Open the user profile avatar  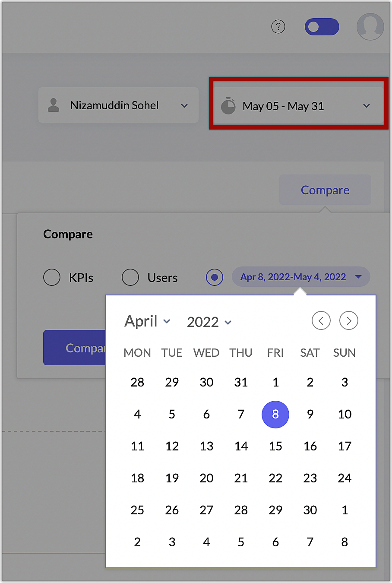[370, 26]
